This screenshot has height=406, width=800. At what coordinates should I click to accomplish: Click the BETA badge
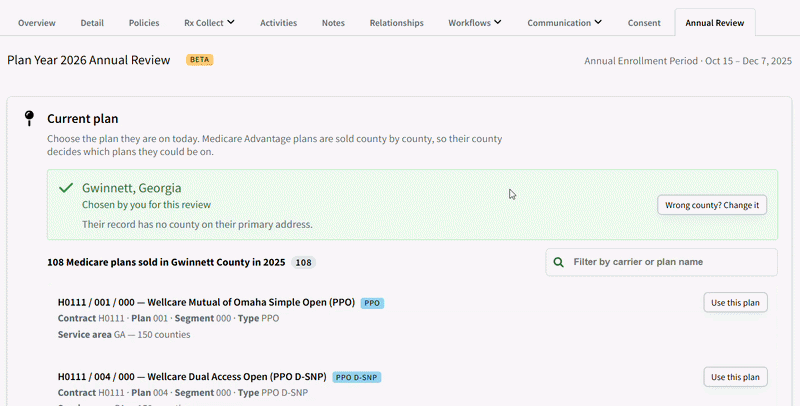coord(199,60)
